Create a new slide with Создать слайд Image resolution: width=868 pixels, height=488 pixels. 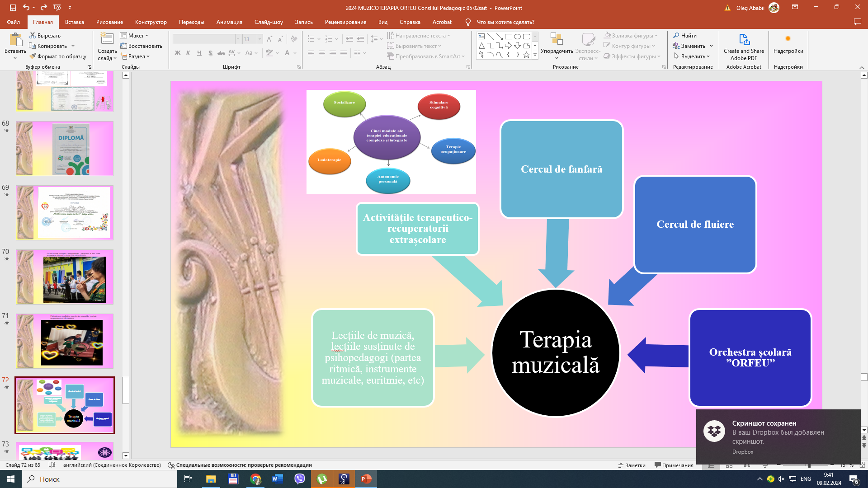(x=107, y=46)
